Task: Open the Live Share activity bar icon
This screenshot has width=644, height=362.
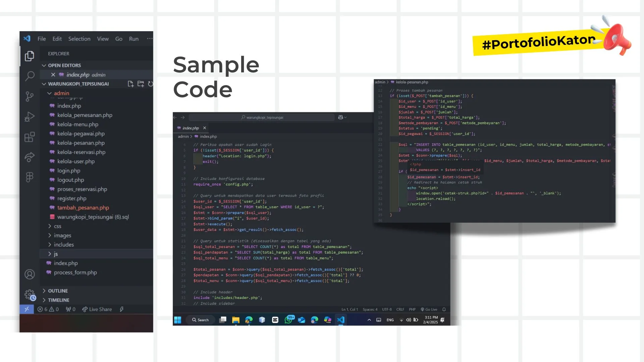Action: (30, 157)
